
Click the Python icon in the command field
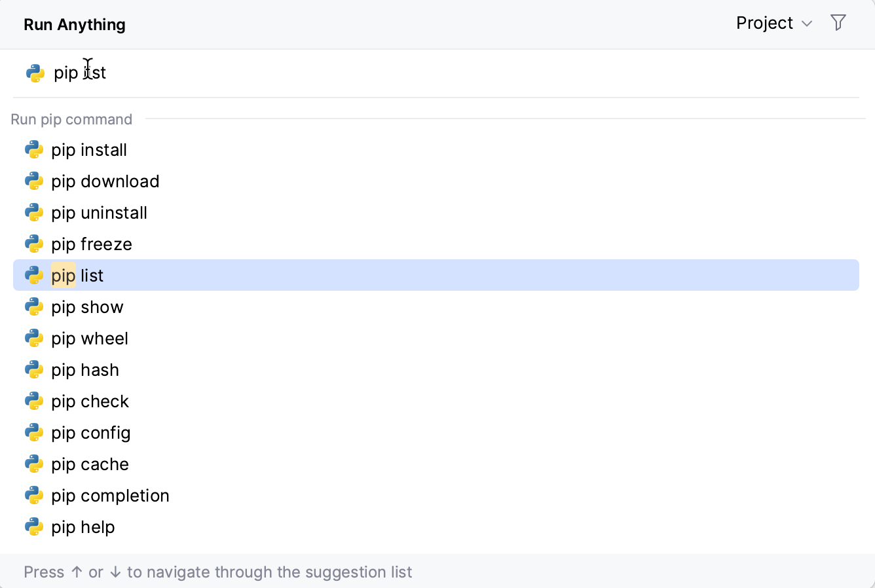35,73
